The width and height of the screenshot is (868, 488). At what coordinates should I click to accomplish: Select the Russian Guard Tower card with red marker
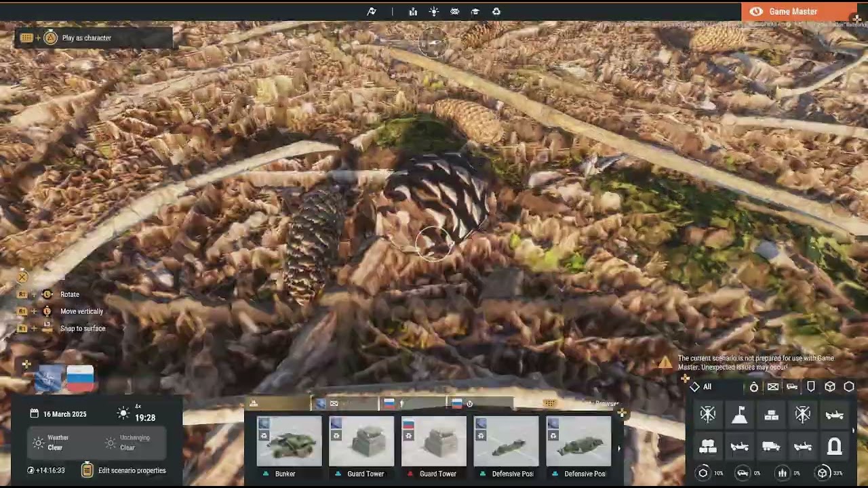[434, 447]
